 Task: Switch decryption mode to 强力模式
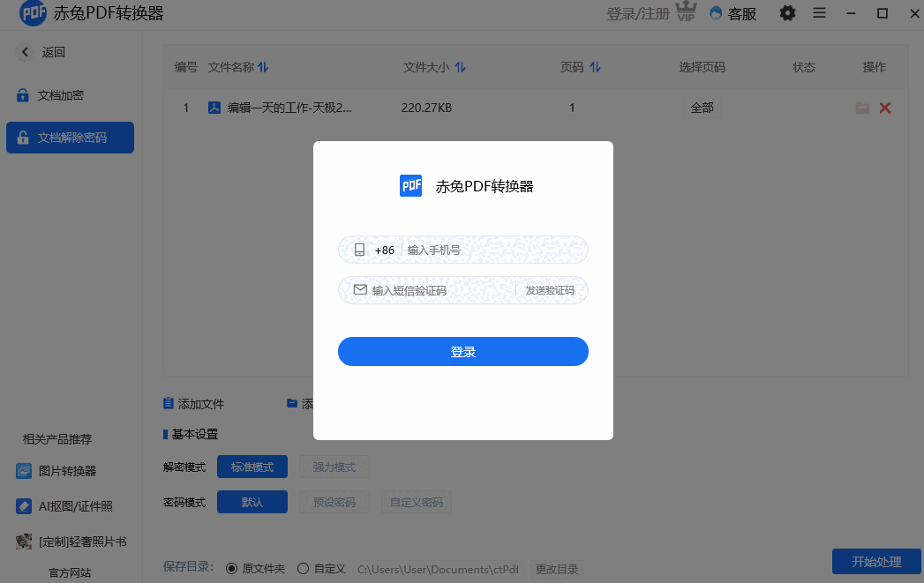click(334, 467)
